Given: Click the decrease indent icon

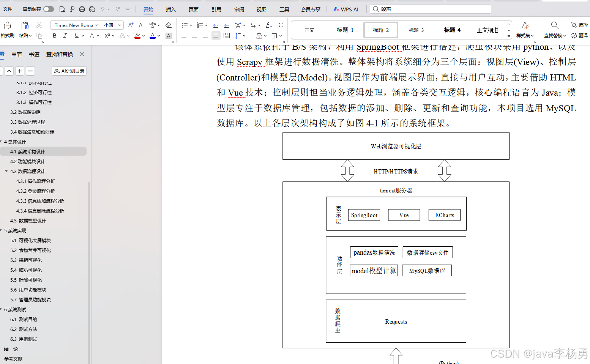Looking at the screenshot, I should click(216, 25).
